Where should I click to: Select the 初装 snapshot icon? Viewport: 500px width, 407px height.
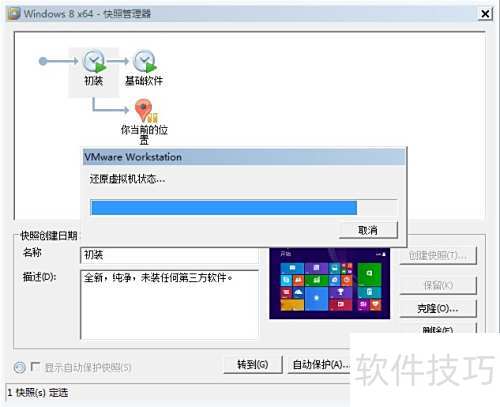[x=95, y=61]
